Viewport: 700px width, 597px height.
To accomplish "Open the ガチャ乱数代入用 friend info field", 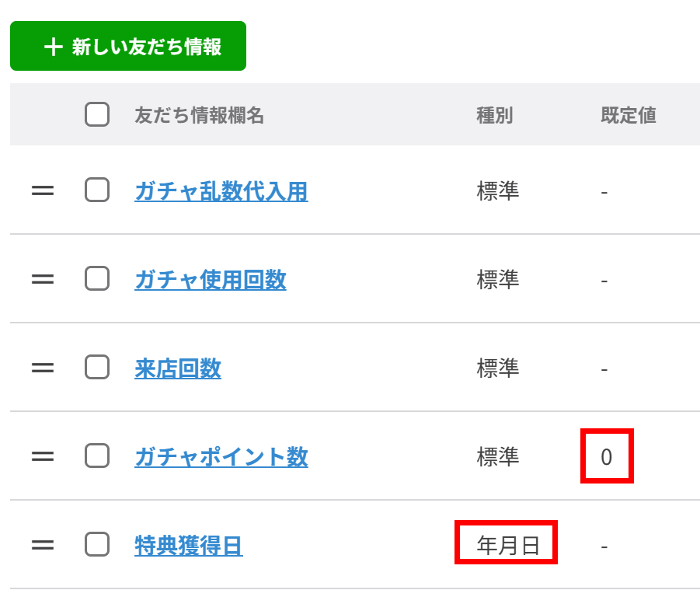I will pyautogui.click(x=221, y=190).
